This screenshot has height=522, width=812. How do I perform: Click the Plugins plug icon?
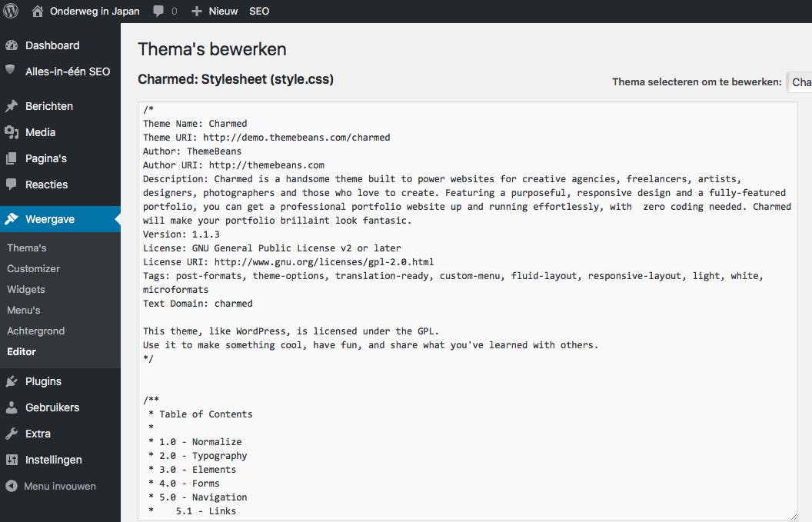pyautogui.click(x=12, y=381)
